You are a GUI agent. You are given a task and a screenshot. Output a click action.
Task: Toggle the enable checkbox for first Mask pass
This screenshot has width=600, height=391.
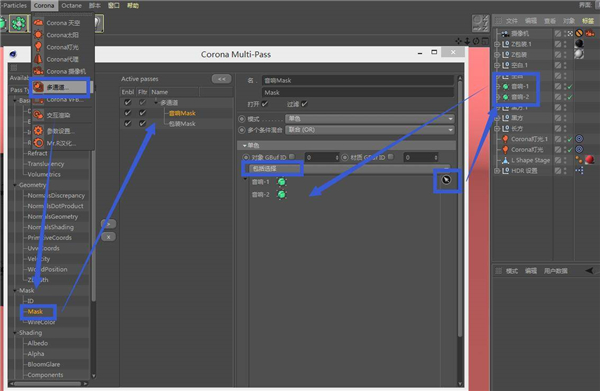click(127, 113)
